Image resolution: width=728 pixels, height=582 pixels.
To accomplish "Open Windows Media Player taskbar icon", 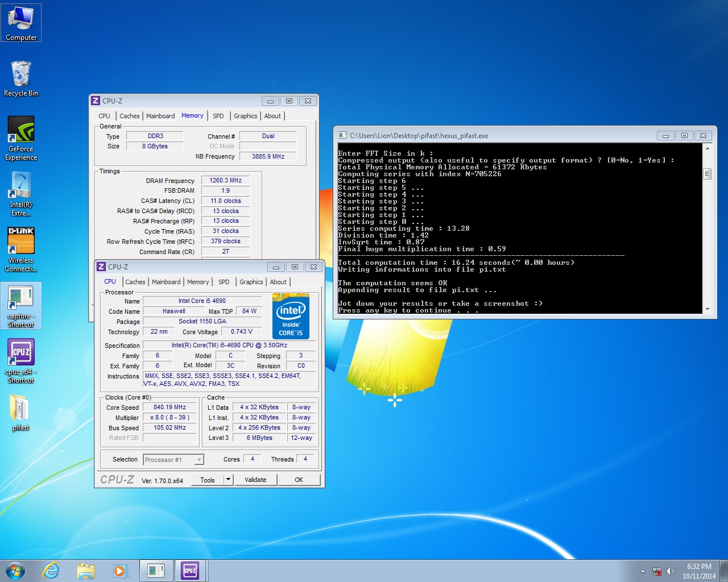I will pos(120,571).
